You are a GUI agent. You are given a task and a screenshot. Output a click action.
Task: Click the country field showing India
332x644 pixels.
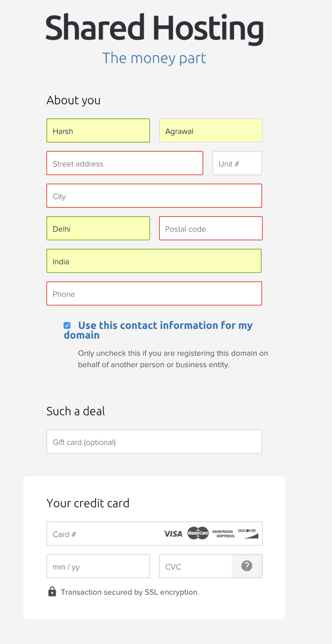[x=154, y=261]
